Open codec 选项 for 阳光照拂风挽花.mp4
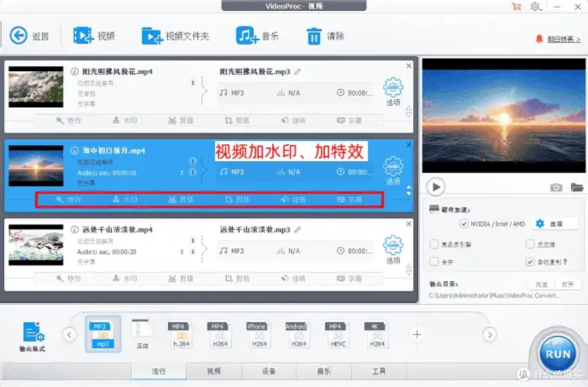Image resolution: width=588 pixels, height=387 pixels. (393, 91)
